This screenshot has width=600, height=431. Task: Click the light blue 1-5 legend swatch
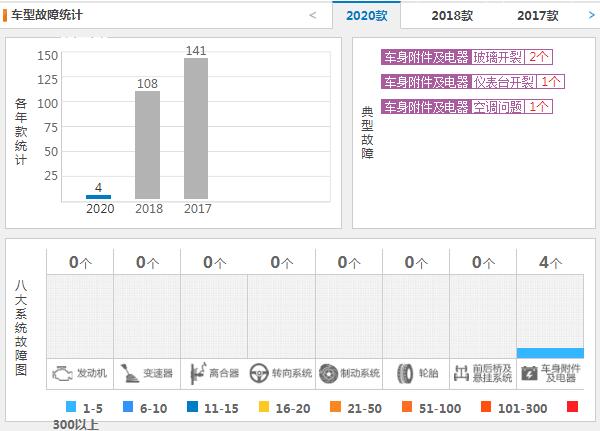(x=69, y=408)
